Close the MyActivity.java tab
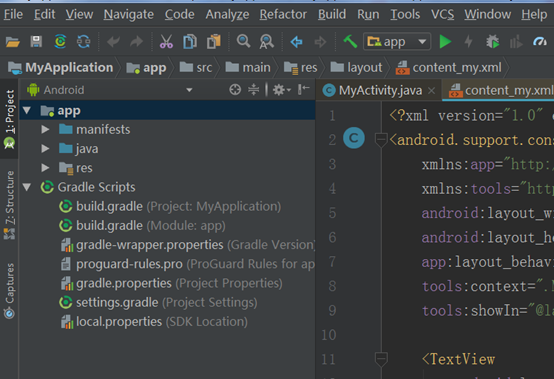The image size is (554, 379). pyautogui.click(x=431, y=91)
